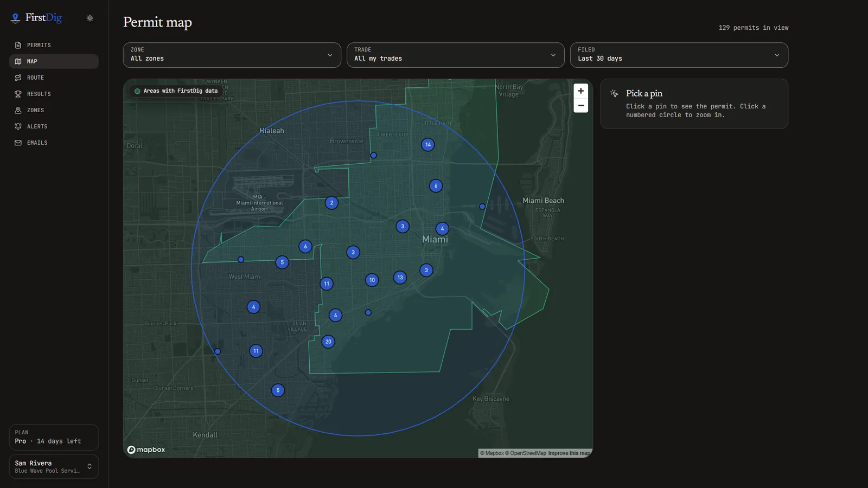Click the cluster numbered 6 near Little Haiti

[x=436, y=186]
